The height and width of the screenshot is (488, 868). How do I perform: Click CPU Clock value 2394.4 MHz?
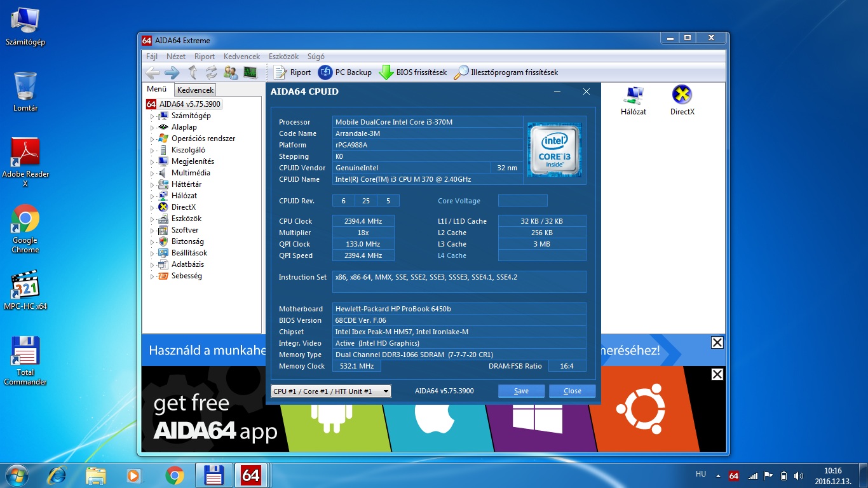363,221
